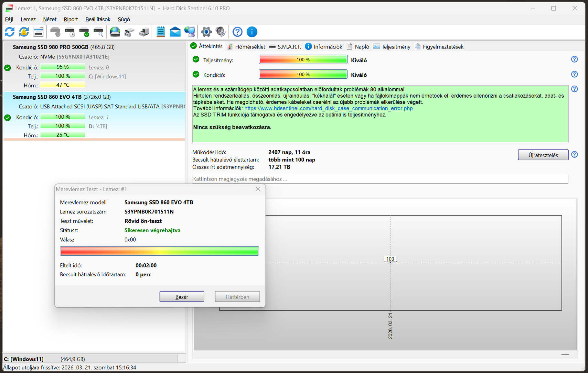This screenshot has width=588, height=373.
Task: Open the Lemez menu
Action: (28, 19)
